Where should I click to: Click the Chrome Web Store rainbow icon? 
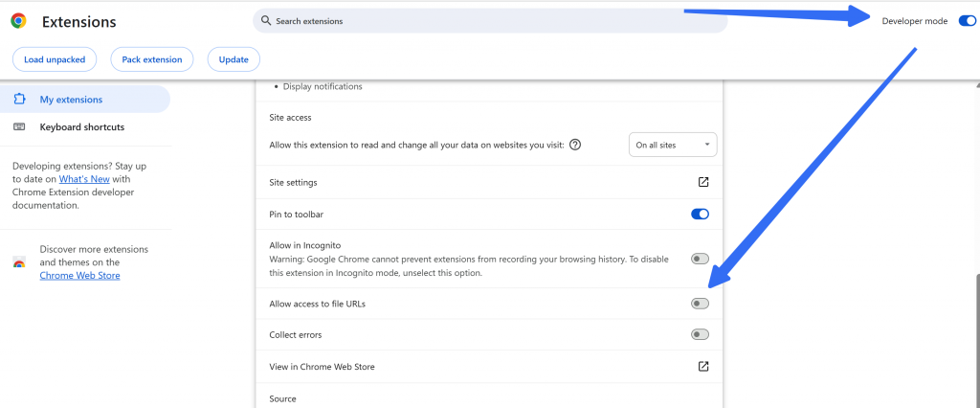point(19,262)
